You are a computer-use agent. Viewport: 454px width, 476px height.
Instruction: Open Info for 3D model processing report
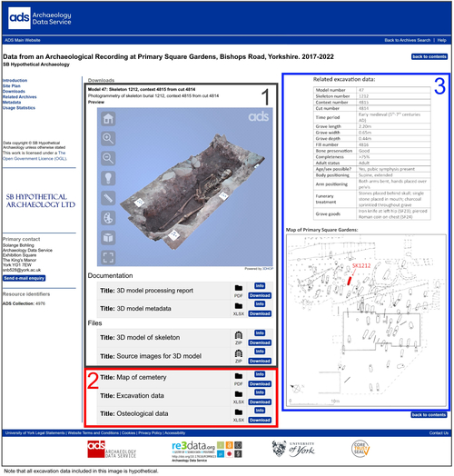coord(260,286)
